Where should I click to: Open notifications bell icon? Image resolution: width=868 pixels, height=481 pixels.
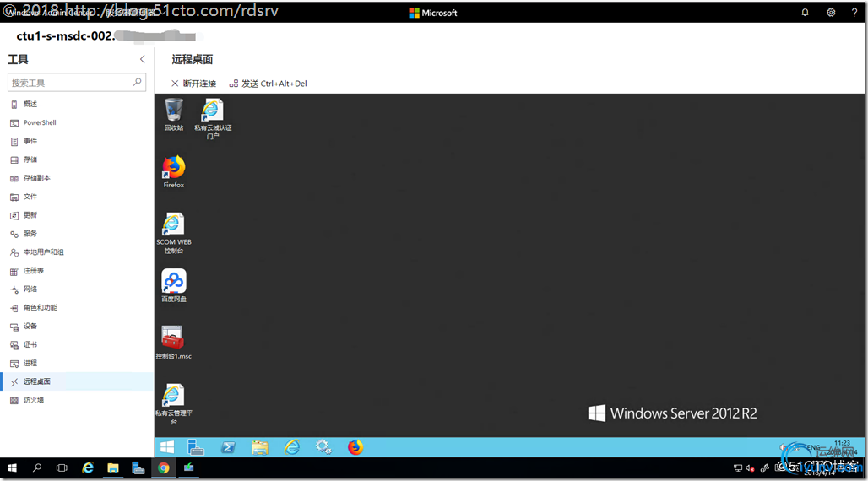click(x=805, y=12)
